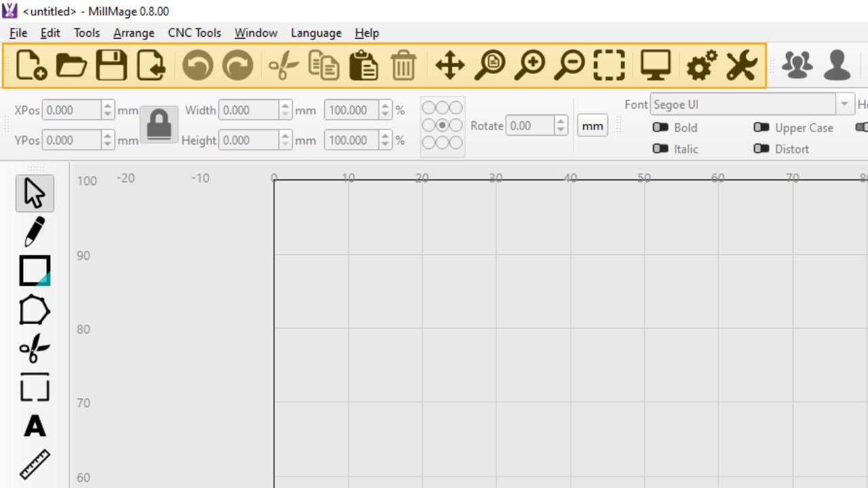Open Device Settings wrench icon
Screen dimensions: 868x488
coord(742,66)
